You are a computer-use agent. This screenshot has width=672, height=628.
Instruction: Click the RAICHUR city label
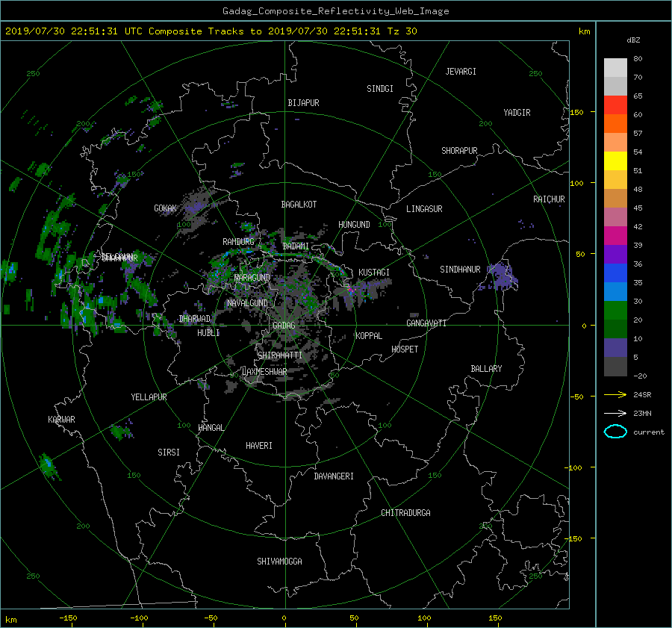point(549,199)
